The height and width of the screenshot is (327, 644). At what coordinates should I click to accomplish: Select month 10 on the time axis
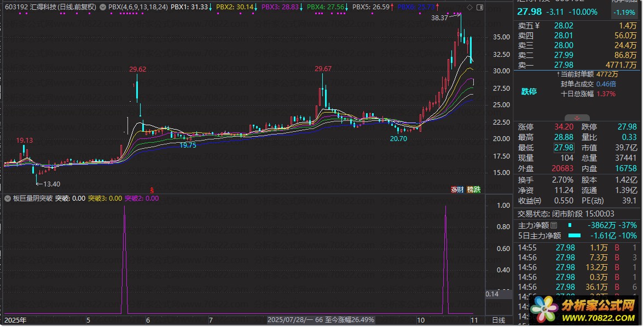421,320
